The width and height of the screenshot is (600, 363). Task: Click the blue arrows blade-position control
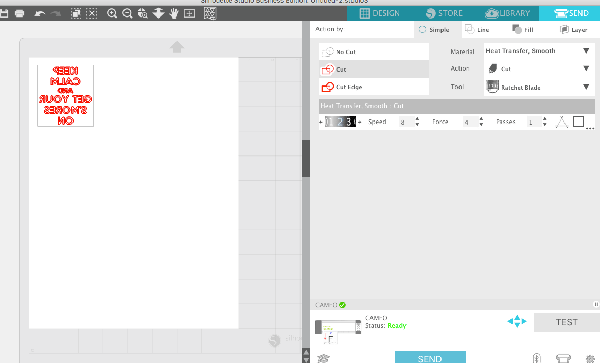point(517,321)
